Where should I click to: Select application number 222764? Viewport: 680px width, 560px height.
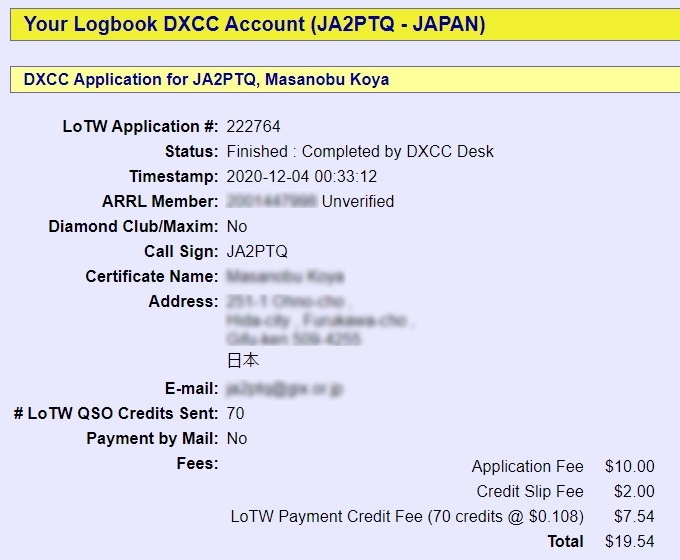point(253,127)
